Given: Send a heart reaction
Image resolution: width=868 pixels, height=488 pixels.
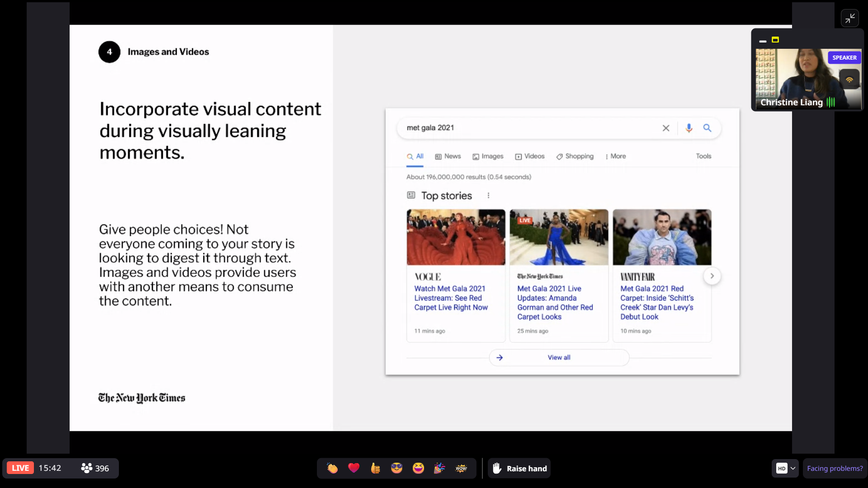Looking at the screenshot, I should 354,468.
